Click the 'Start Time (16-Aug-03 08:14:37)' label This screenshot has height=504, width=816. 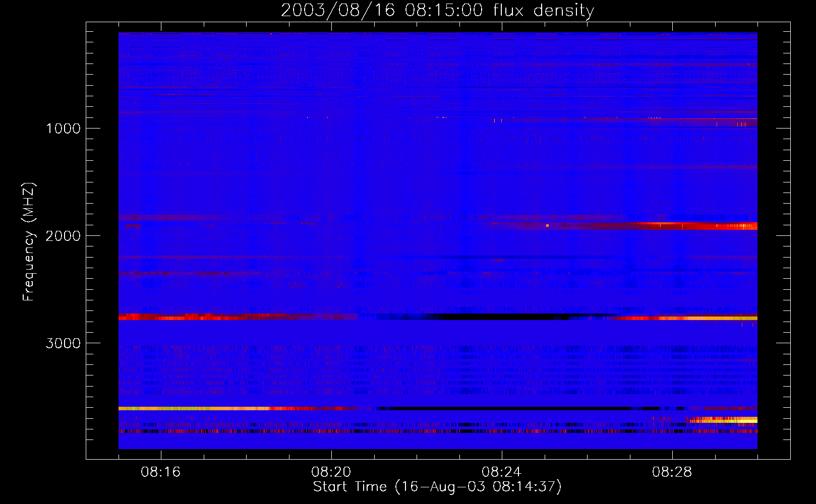coord(437,487)
